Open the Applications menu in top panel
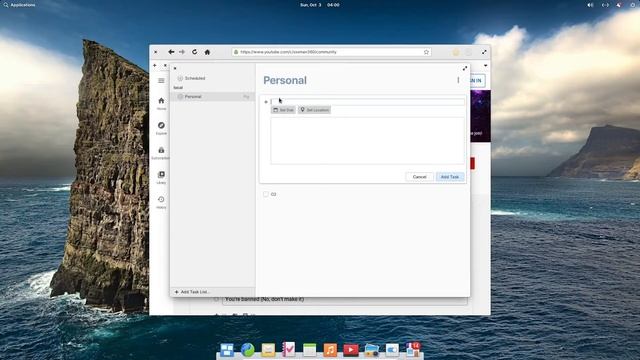The height and width of the screenshot is (360, 640). click(x=19, y=5)
